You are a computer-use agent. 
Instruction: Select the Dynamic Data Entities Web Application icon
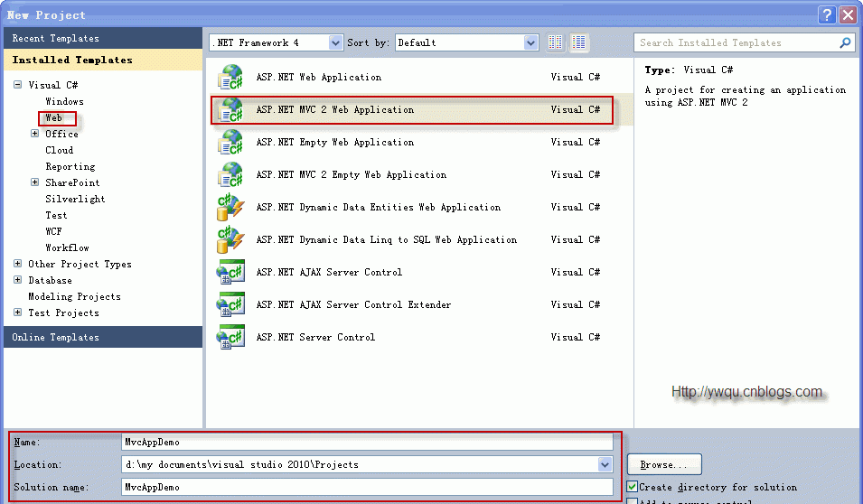tap(230, 207)
